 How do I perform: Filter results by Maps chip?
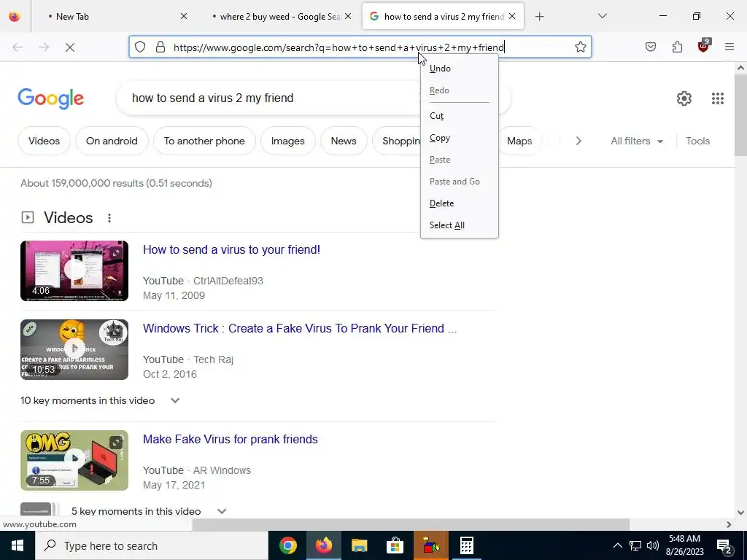tap(519, 141)
